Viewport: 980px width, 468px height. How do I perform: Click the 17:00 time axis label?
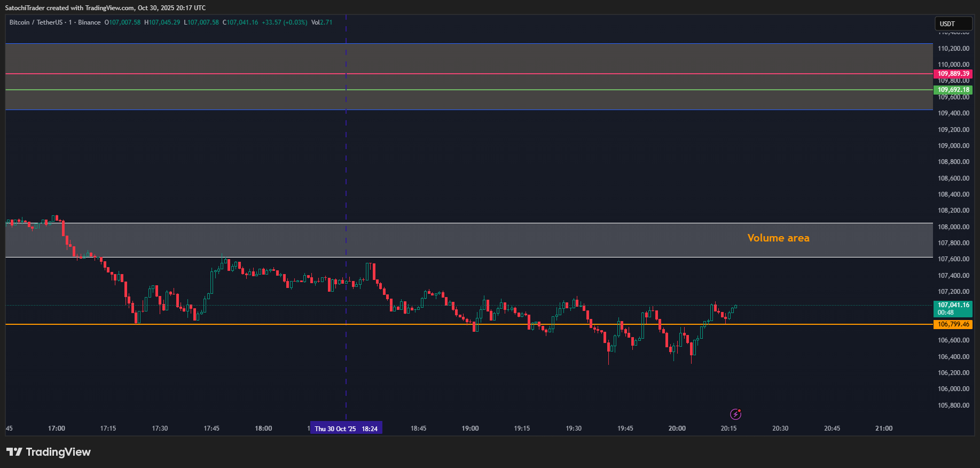point(57,428)
